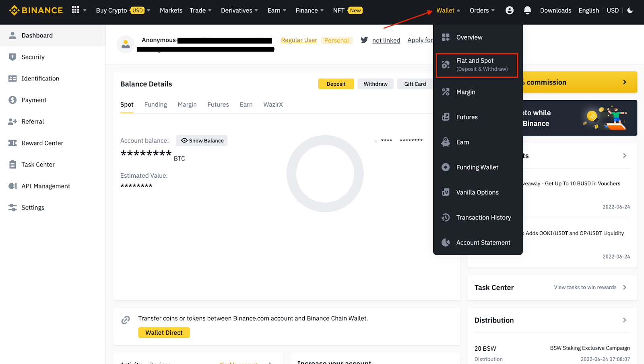Expand the Finance dropdown menu

click(x=310, y=10)
